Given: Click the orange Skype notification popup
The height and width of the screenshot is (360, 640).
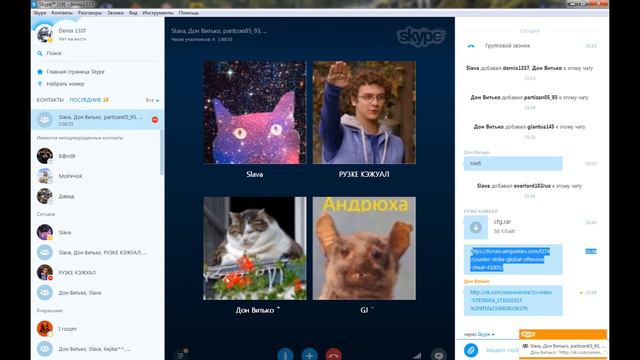Looking at the screenshot, I should click(x=563, y=344).
